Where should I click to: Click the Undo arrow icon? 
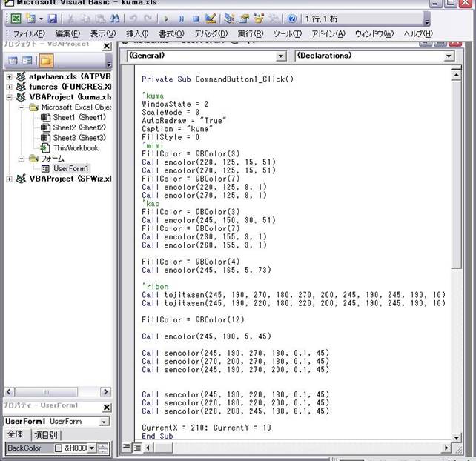point(133,19)
